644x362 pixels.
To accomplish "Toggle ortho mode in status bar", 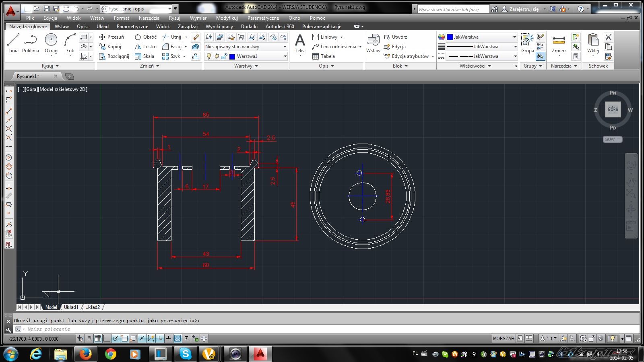I will pos(107,338).
